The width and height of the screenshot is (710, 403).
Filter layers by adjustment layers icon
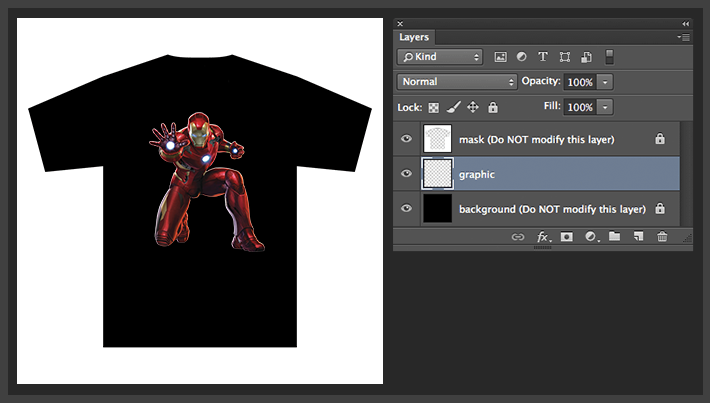522,57
